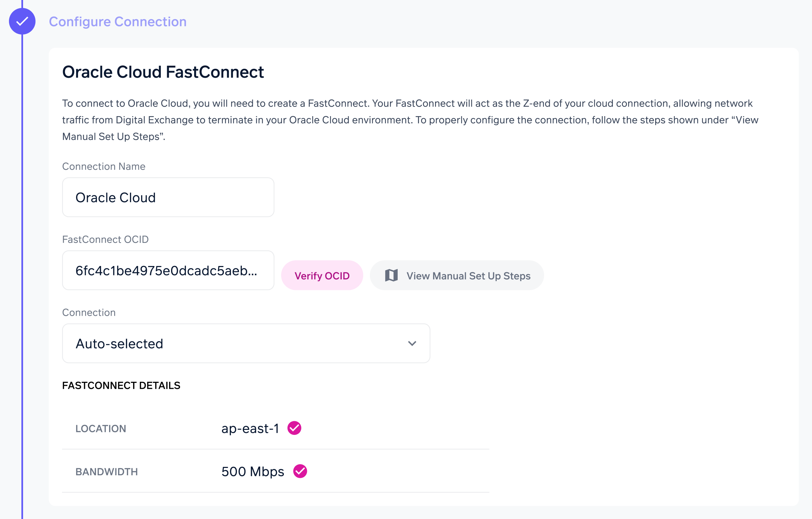Click the LOCATION row label

[100, 429]
